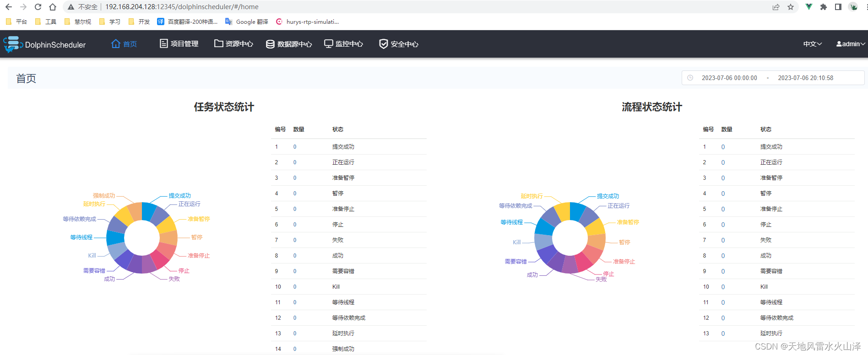
Task: Open the 平台 bookmark folder
Action: (x=16, y=22)
